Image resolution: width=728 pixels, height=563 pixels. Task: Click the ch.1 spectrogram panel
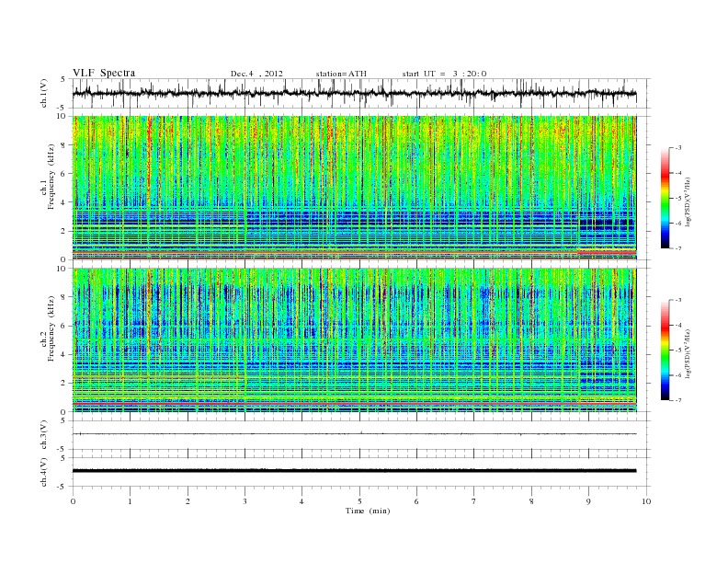354,188
